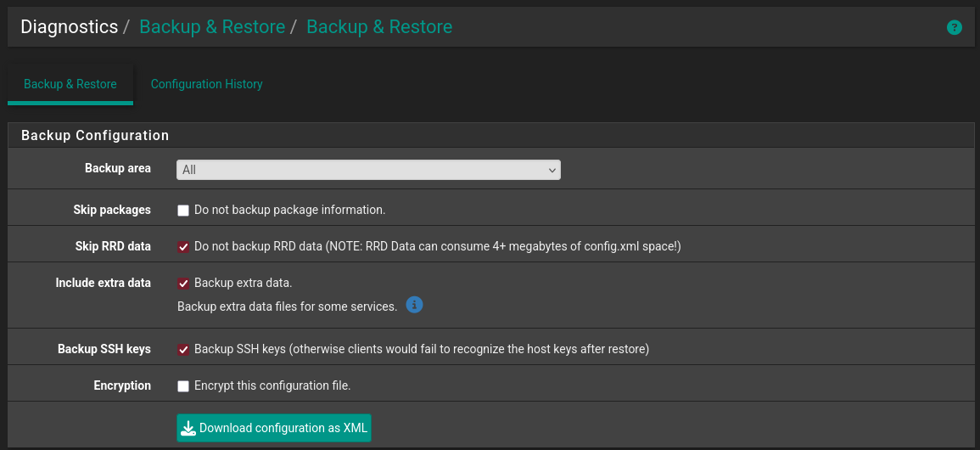Image resolution: width=980 pixels, height=450 pixels.
Task: Click the Diagnostics breadcrumb text
Action: coord(69,27)
